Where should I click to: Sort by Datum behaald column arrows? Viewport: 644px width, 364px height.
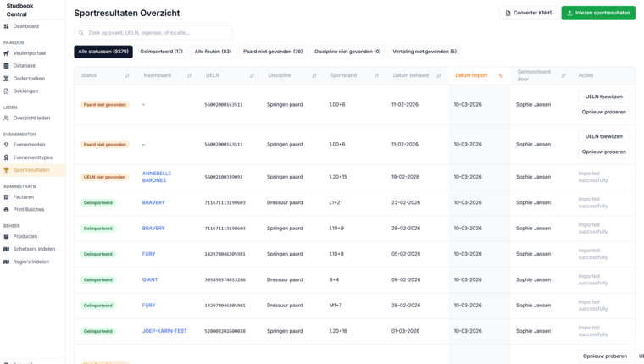[x=439, y=76]
